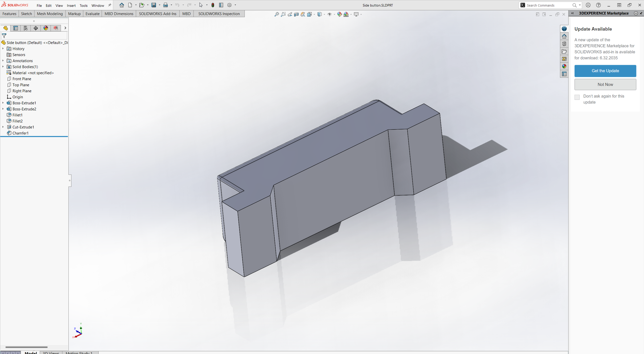Screen dimensions: 644x354
Task: Open the ConfigurationManager tab icon
Action: pyautogui.click(x=25, y=28)
